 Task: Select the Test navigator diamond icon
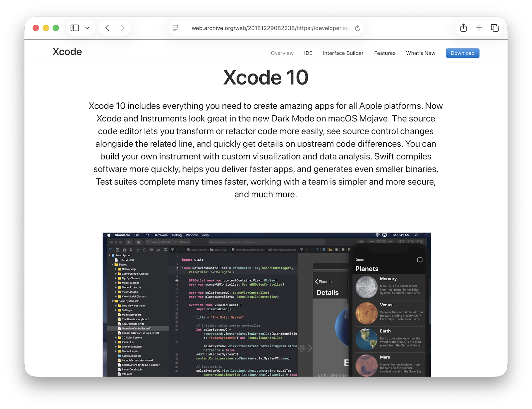(145, 250)
